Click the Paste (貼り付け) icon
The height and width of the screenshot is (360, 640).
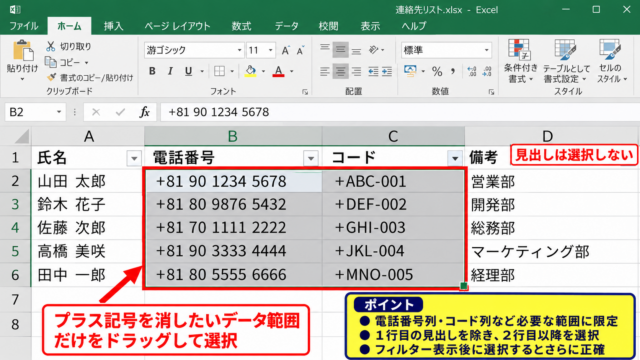[22, 51]
